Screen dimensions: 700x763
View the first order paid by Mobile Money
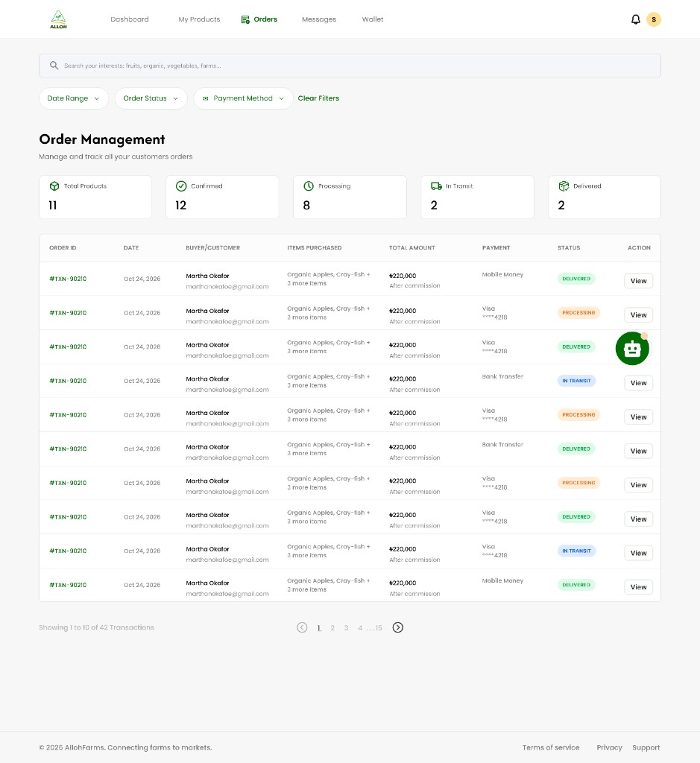638,281
